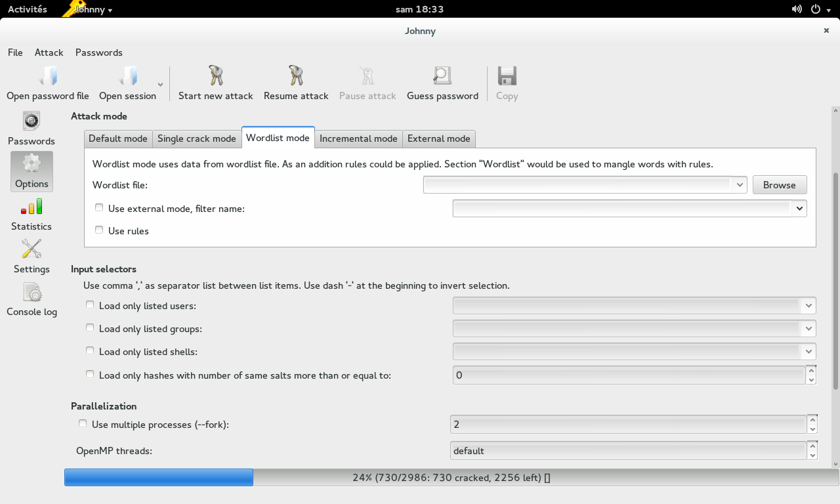Enable Load only listed shells
Screen dimensions: 840x504
pyautogui.click(x=90, y=350)
